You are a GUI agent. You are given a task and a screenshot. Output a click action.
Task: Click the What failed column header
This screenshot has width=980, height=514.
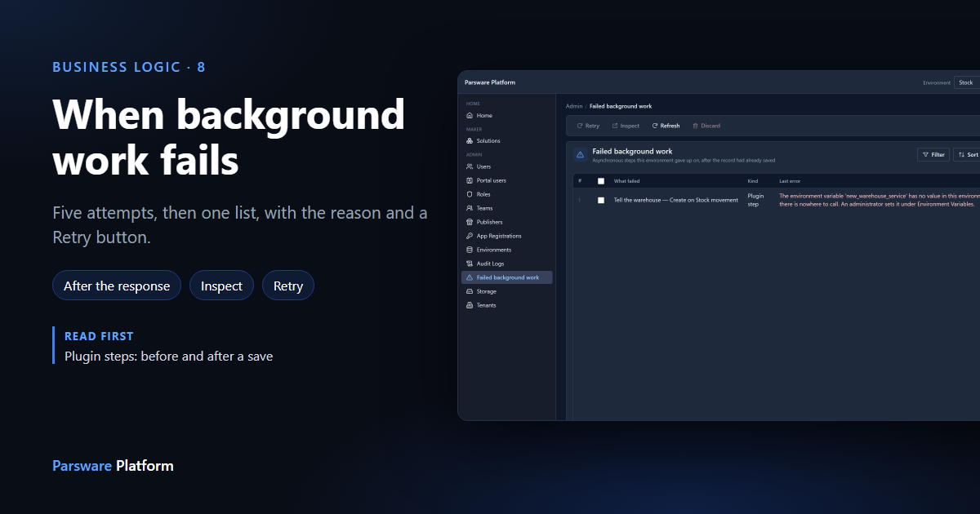tap(626, 181)
